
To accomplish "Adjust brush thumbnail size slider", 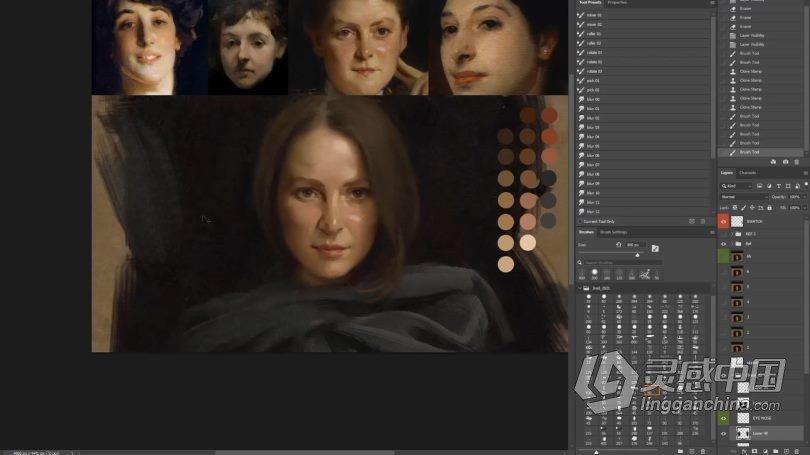I will [596, 452].
